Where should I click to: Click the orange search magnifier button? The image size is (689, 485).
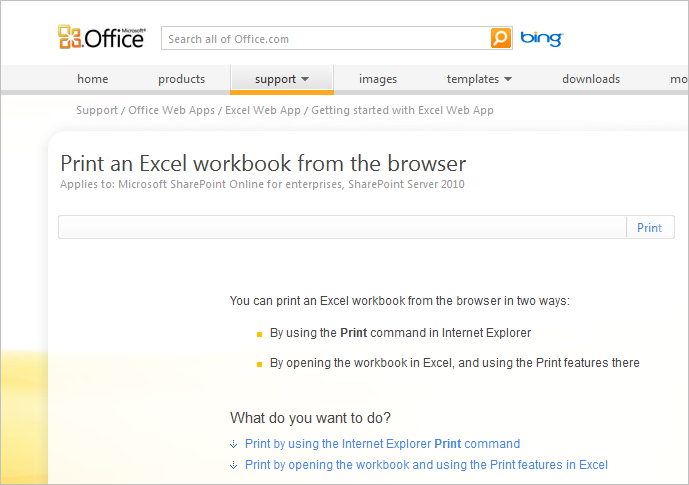click(500, 38)
